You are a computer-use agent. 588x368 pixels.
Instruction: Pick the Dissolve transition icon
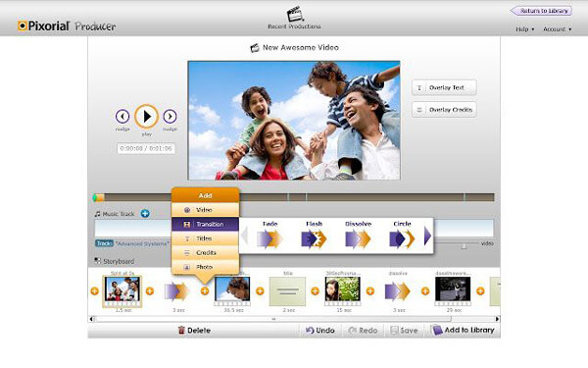pyautogui.click(x=358, y=239)
